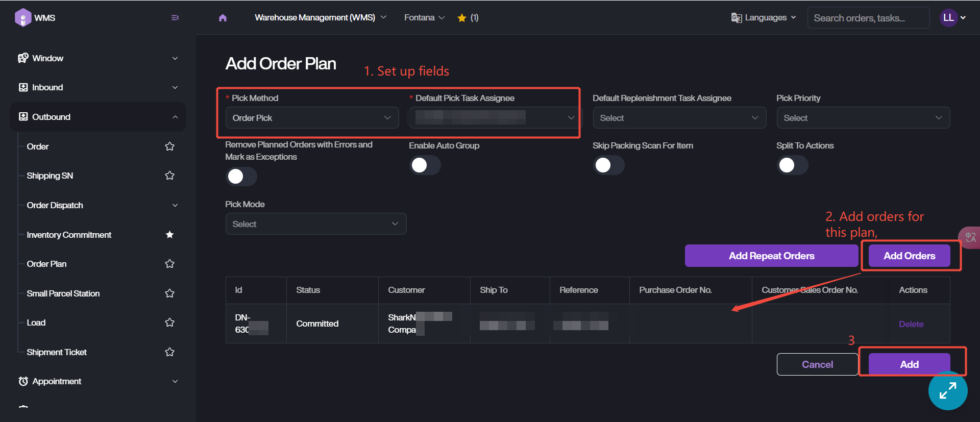Viewport: 980px width, 422px height.
Task: Open the Pick Priority dropdown
Action: pos(863,118)
